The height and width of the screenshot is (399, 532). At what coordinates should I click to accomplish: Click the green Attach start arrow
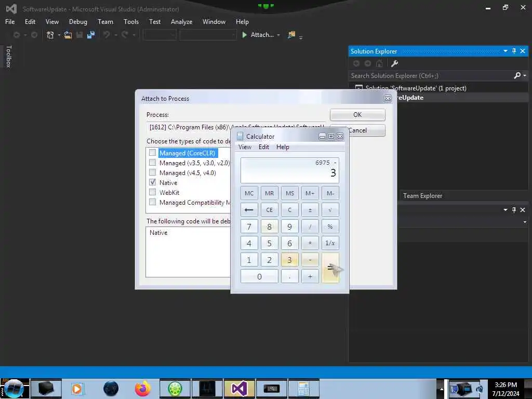[x=244, y=35]
